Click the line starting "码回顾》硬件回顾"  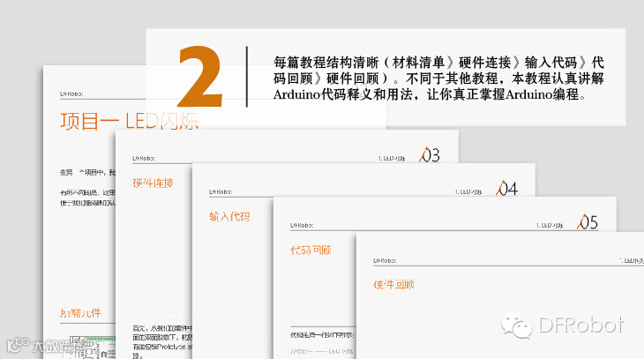coord(438,79)
